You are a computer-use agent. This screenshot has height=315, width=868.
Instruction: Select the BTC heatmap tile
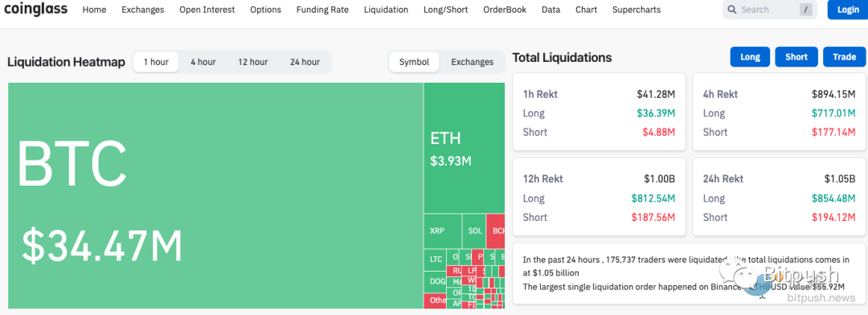click(216, 195)
